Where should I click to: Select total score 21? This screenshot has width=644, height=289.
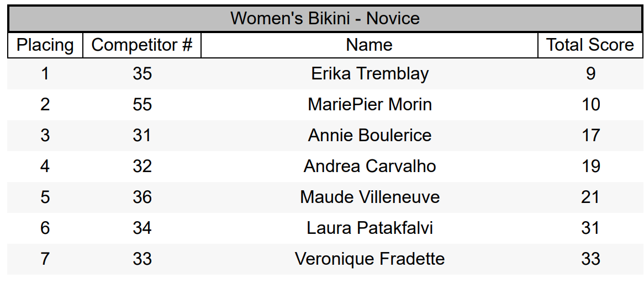click(x=590, y=197)
